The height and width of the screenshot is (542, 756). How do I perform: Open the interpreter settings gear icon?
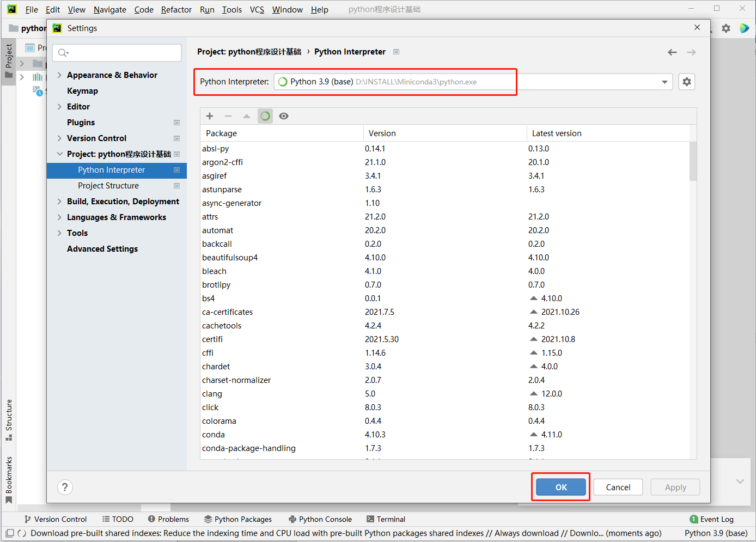pos(686,81)
